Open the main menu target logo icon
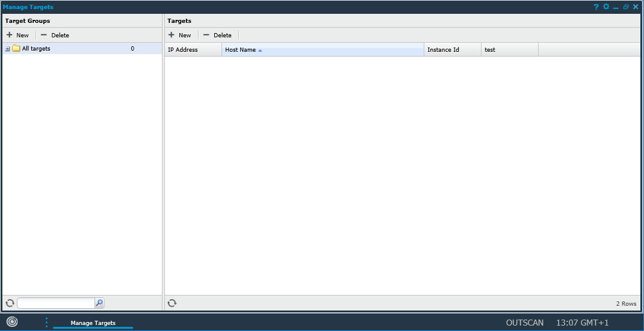Screen dimensions: 644x331 [12, 322]
